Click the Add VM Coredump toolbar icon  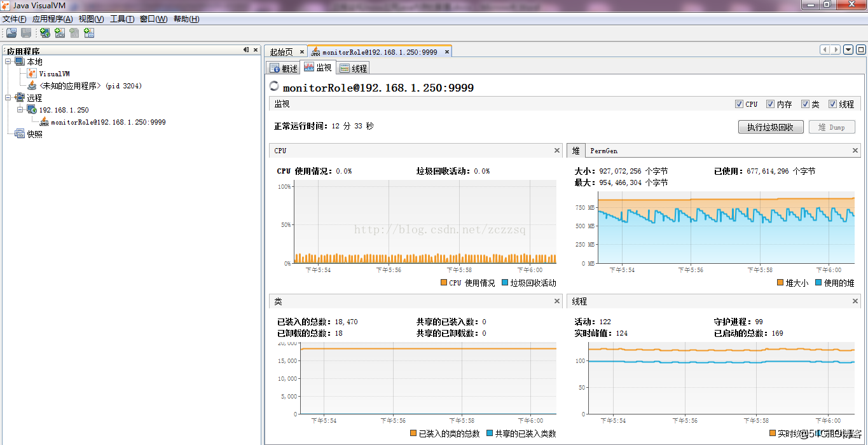tap(74, 33)
